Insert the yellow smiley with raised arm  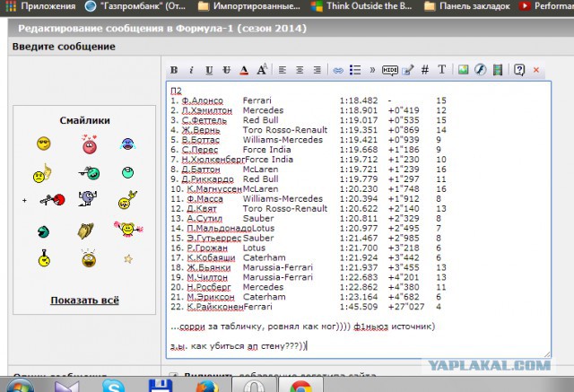pos(127,200)
